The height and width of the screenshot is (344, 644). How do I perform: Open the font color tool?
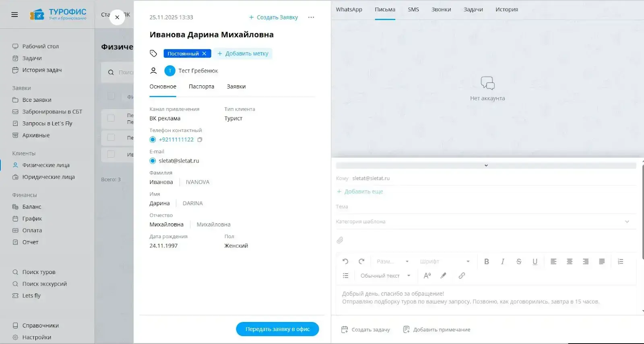(x=427, y=276)
